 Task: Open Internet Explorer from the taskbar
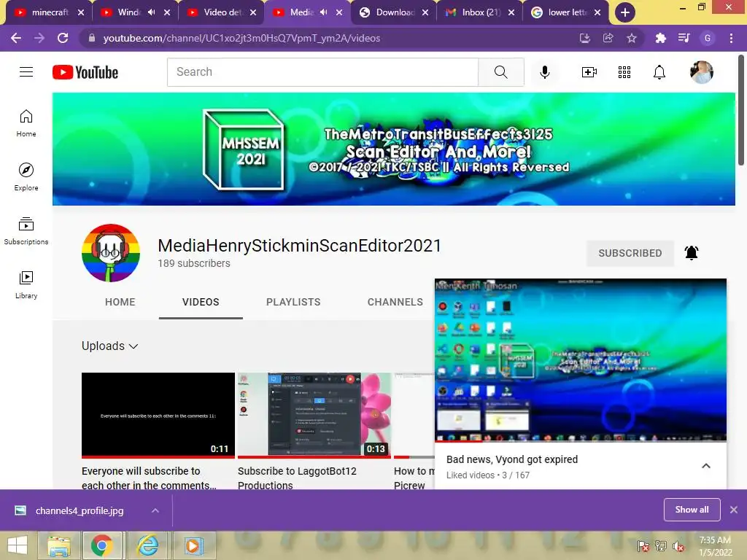[148, 545]
